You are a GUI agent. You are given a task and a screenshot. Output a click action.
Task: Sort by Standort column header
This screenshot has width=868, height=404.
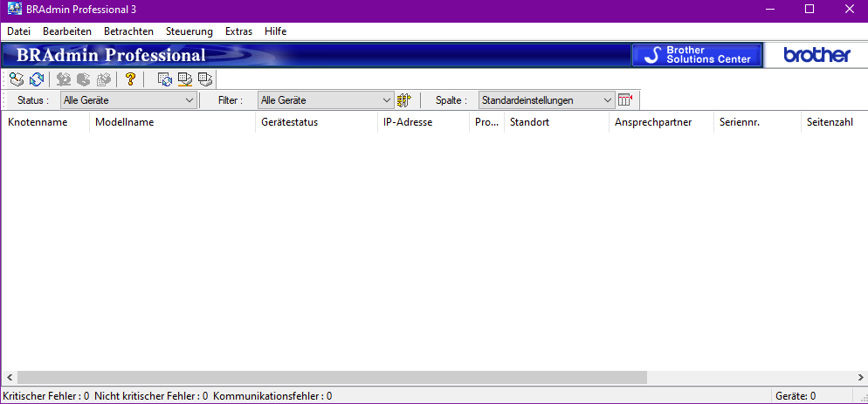point(557,122)
